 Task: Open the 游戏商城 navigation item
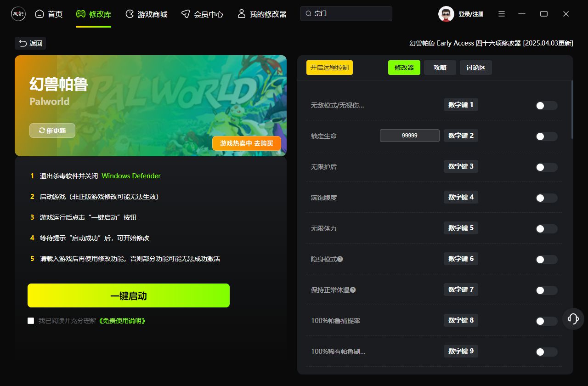[146, 14]
